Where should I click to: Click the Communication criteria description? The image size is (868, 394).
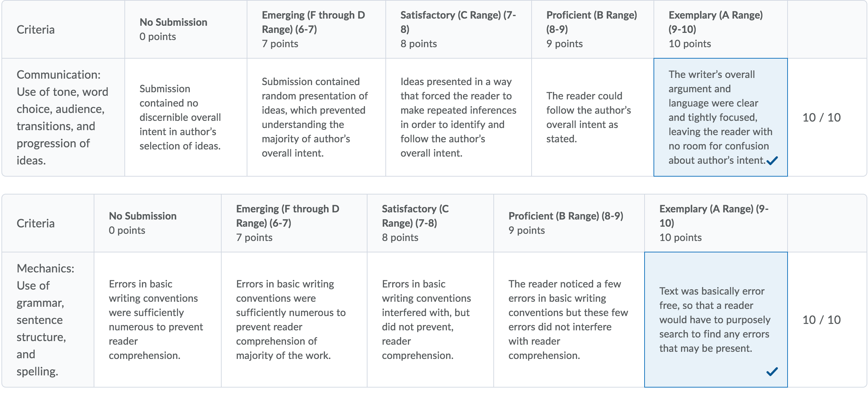tap(63, 117)
